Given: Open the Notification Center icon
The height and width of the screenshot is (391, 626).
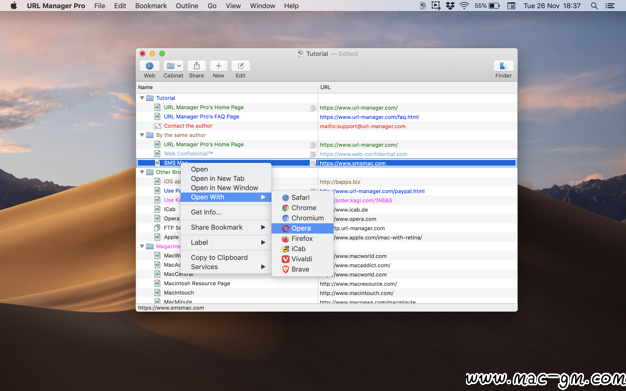Looking at the screenshot, I should tap(610, 6).
